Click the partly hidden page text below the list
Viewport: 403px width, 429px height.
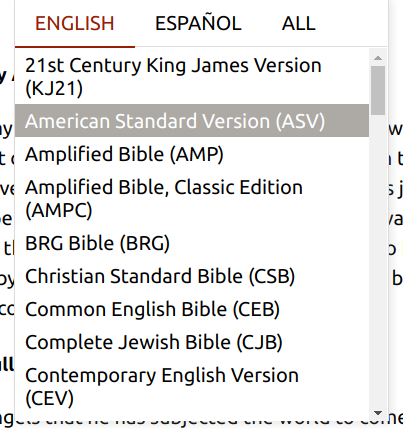pos(201,423)
